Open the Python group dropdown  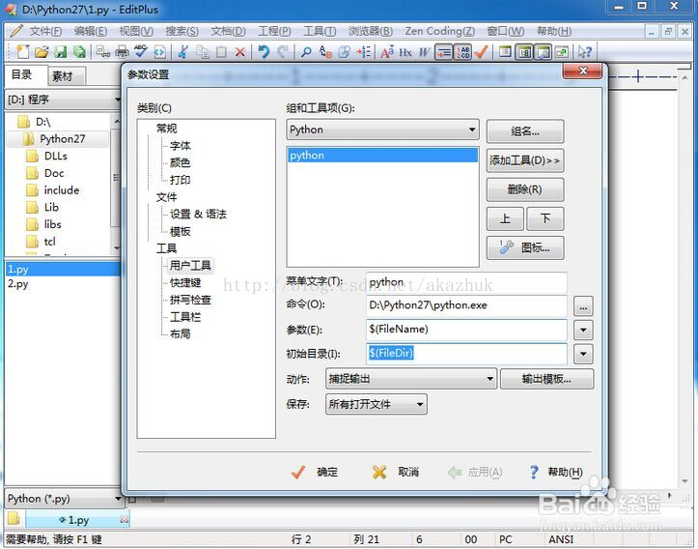383,130
